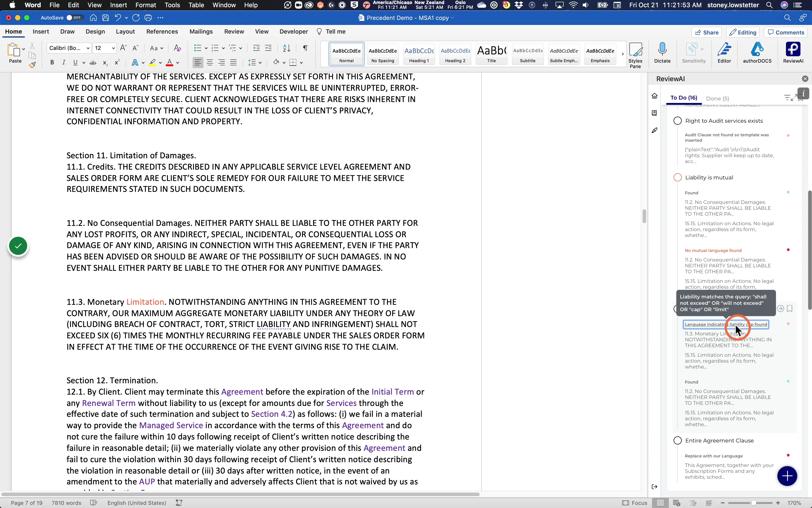Open the ReviewAI add-in icon

793,53
